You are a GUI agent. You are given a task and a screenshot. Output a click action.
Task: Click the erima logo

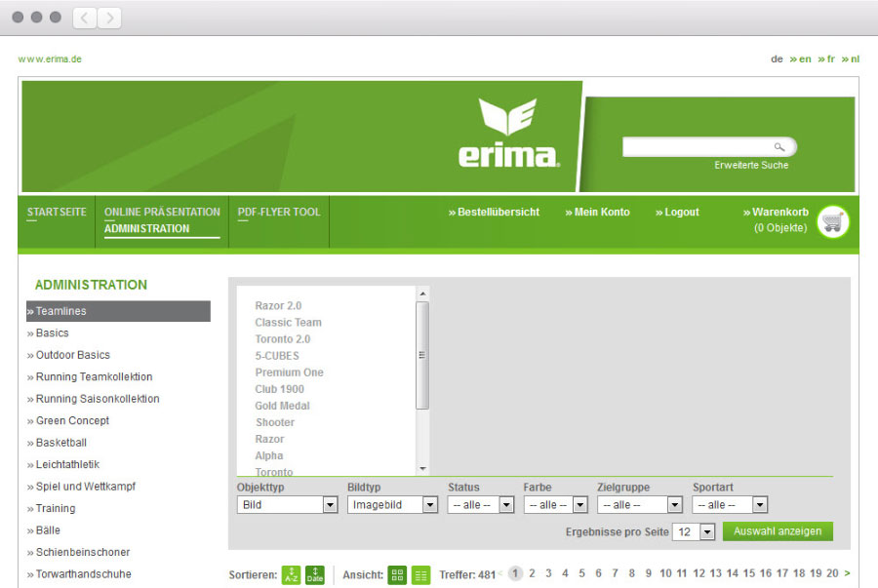508,134
